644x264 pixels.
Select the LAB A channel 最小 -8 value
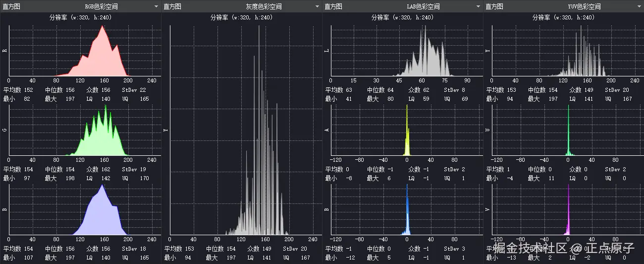point(349,178)
